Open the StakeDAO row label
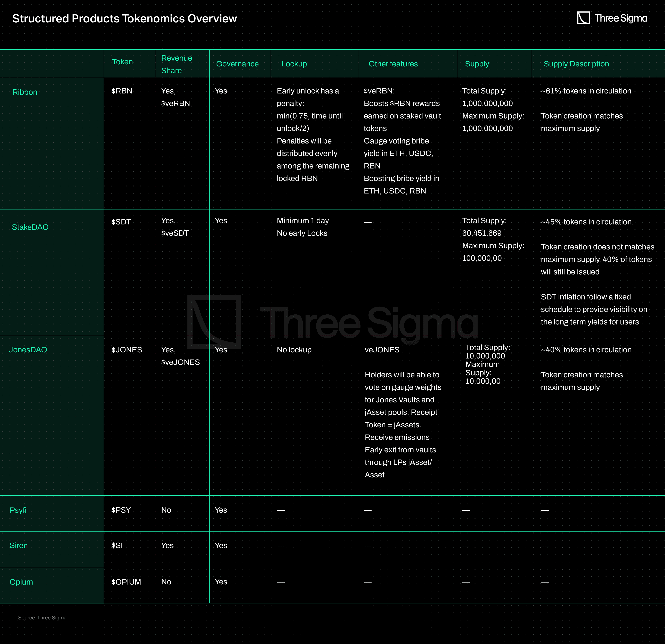The height and width of the screenshot is (644, 665). point(30,227)
